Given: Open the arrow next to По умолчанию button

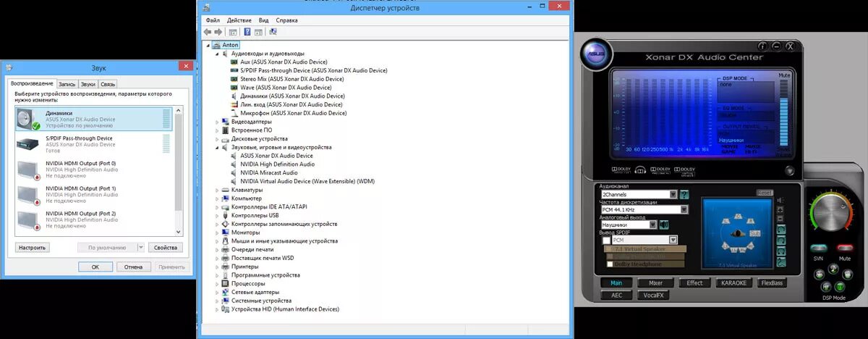Looking at the screenshot, I should coord(140,247).
